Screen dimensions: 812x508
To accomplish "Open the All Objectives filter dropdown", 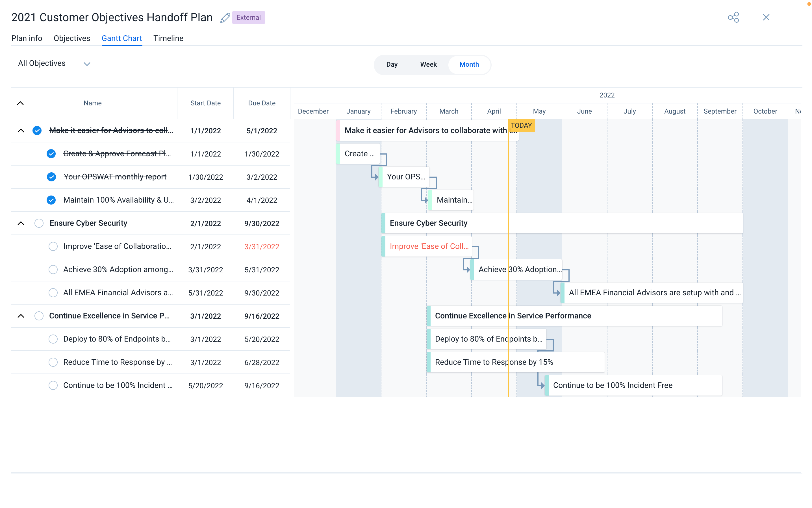I will (x=54, y=64).
